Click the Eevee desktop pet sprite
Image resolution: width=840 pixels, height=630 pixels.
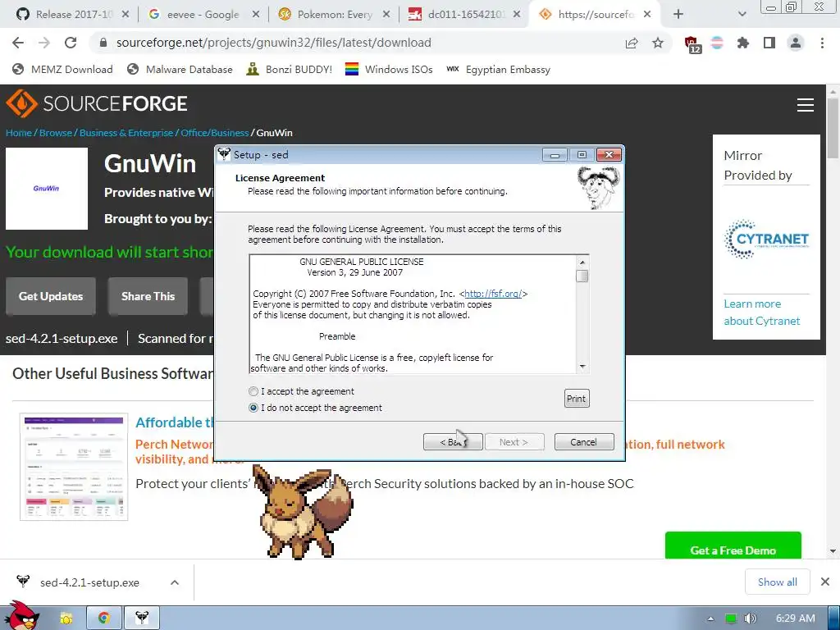(x=303, y=513)
